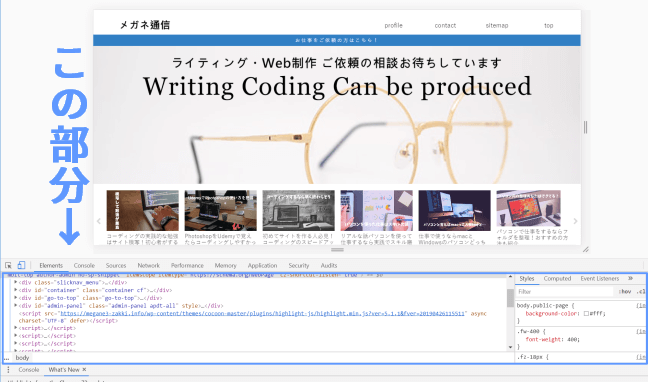Open the Application tab
The height and width of the screenshot is (382, 648).
point(262,265)
